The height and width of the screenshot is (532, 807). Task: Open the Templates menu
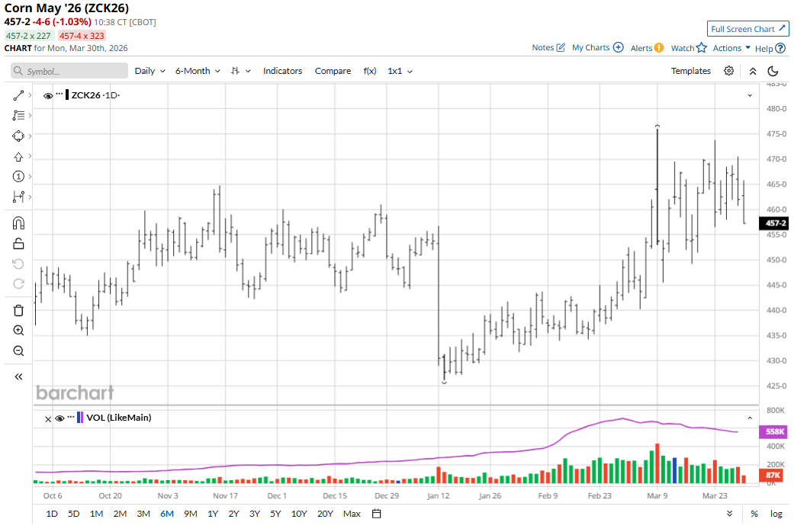[691, 71]
